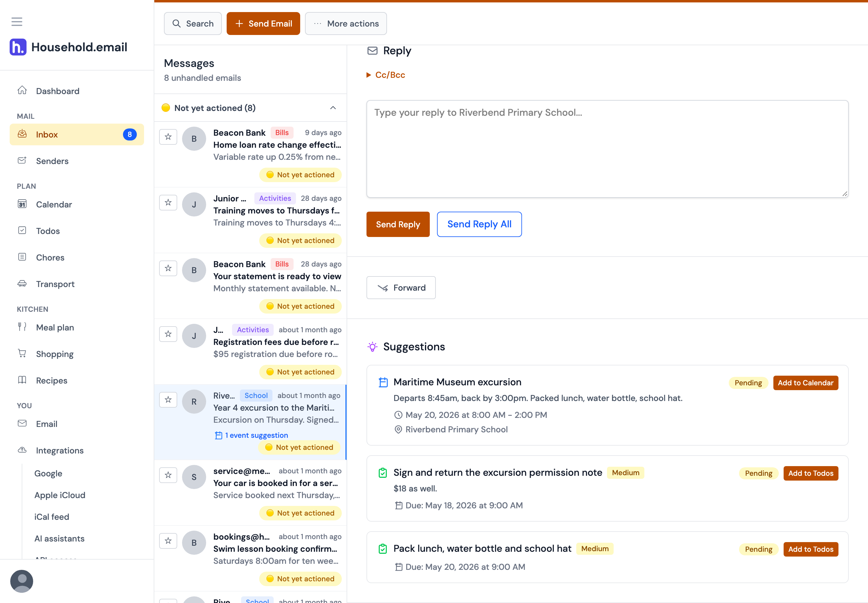Star the car service booking email
Viewport: 868px width, 603px height.
click(x=168, y=475)
